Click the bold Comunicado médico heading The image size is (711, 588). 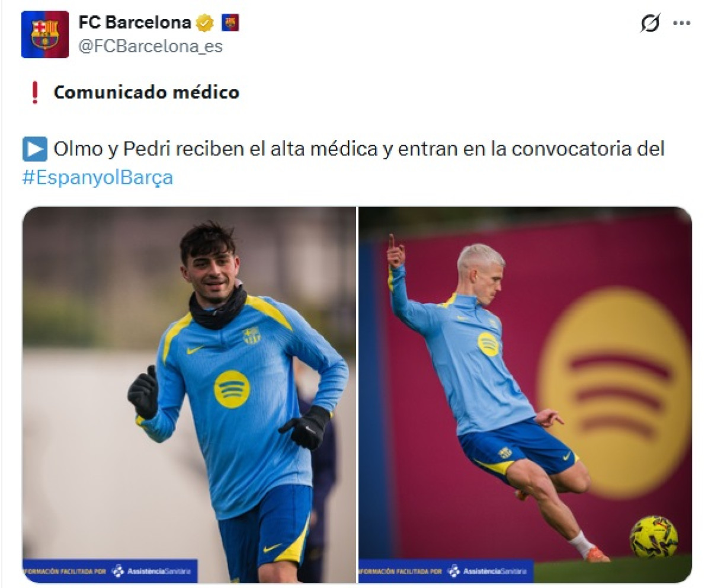[146, 92]
